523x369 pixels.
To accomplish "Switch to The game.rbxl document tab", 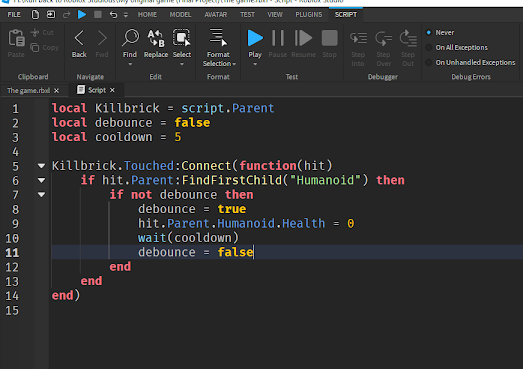I will (29, 90).
